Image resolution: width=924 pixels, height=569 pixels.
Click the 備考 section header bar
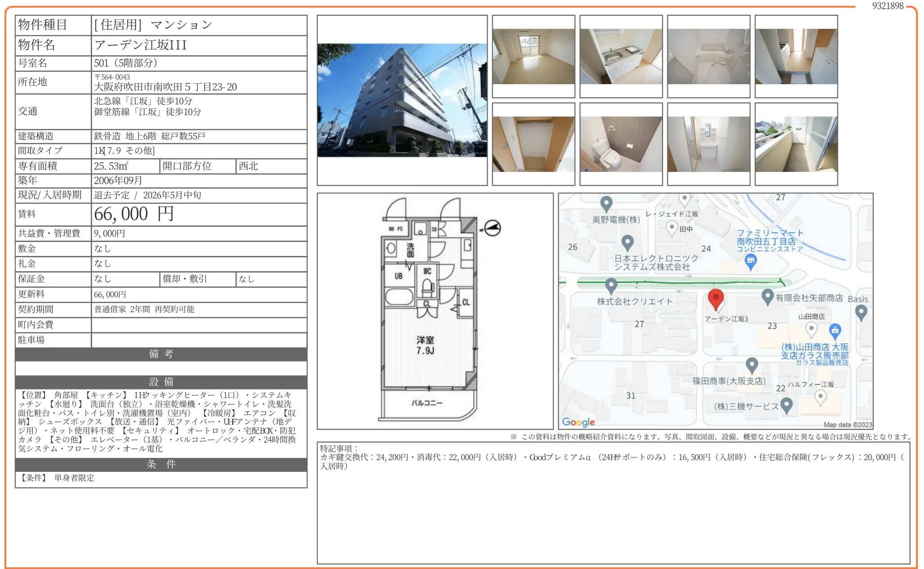coord(161,354)
